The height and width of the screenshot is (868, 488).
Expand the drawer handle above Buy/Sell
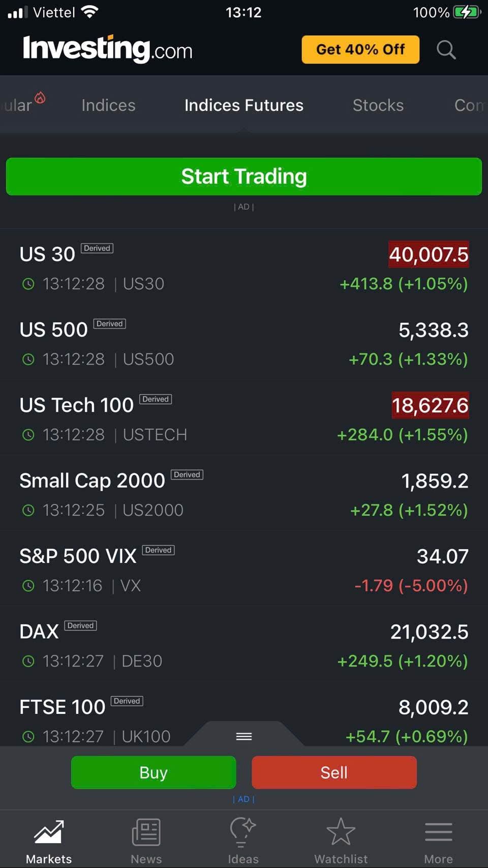pos(244,736)
